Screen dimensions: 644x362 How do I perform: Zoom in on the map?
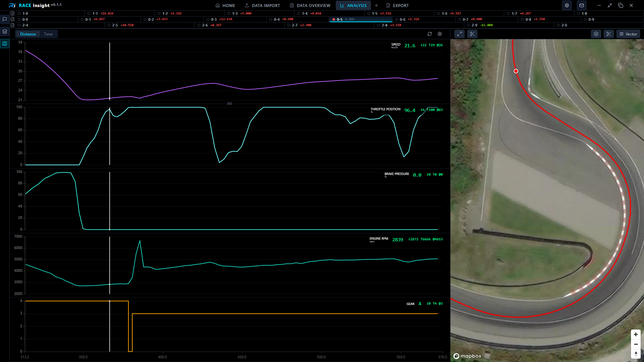pyautogui.click(x=636, y=335)
